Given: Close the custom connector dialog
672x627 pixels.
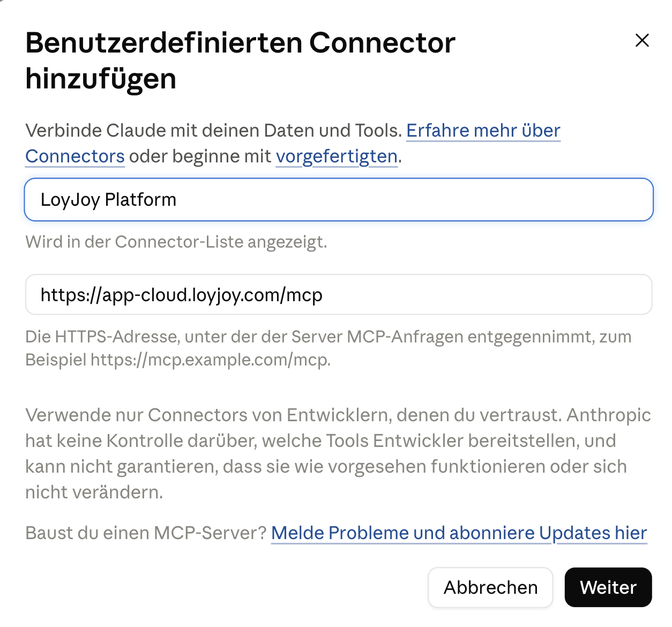Looking at the screenshot, I should (x=642, y=40).
